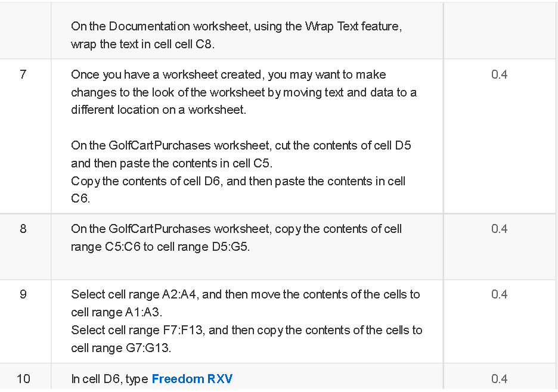Click the 'cut the contents of cell D5' sentence
Screen dimensions: 558x392
pyautogui.click(x=241, y=154)
